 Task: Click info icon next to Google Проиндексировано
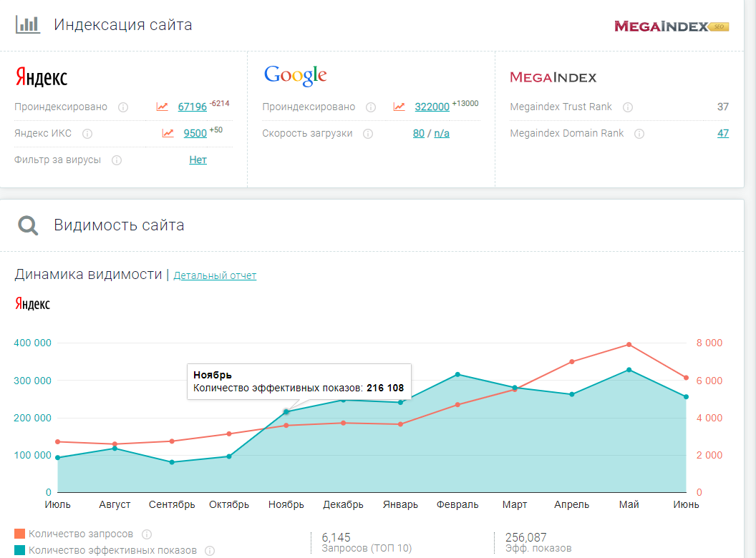(371, 107)
